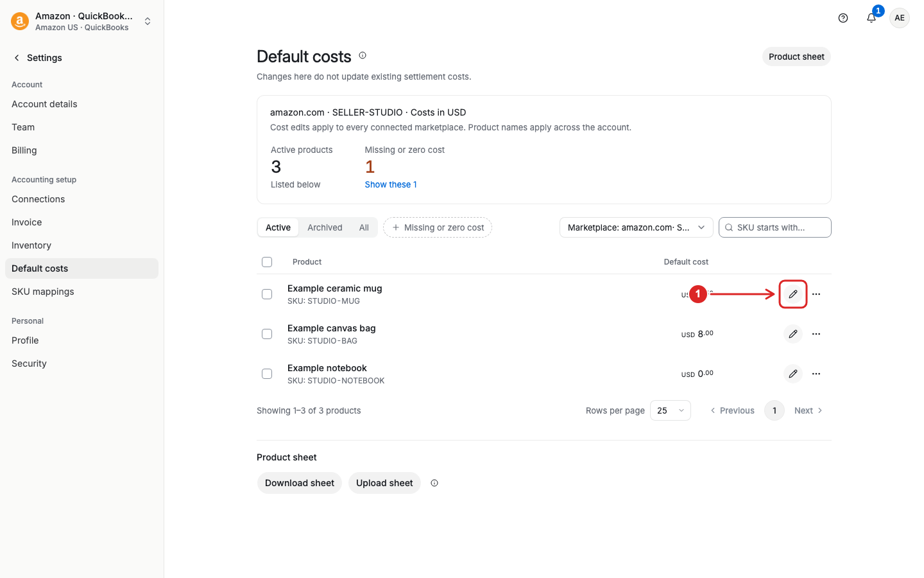924x578 pixels.
Task: Open the Invoice settings page
Action: 81,222
